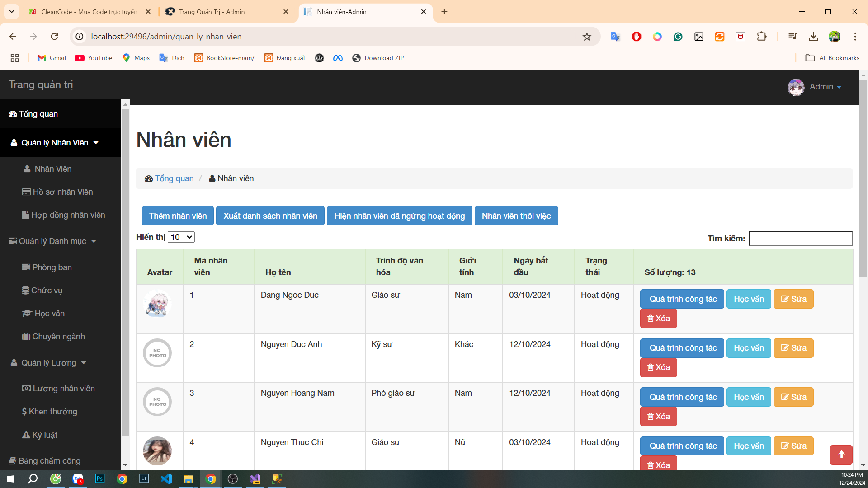Edit Nguyen Thuc Chi with Sửa
868x488 pixels.
793,446
